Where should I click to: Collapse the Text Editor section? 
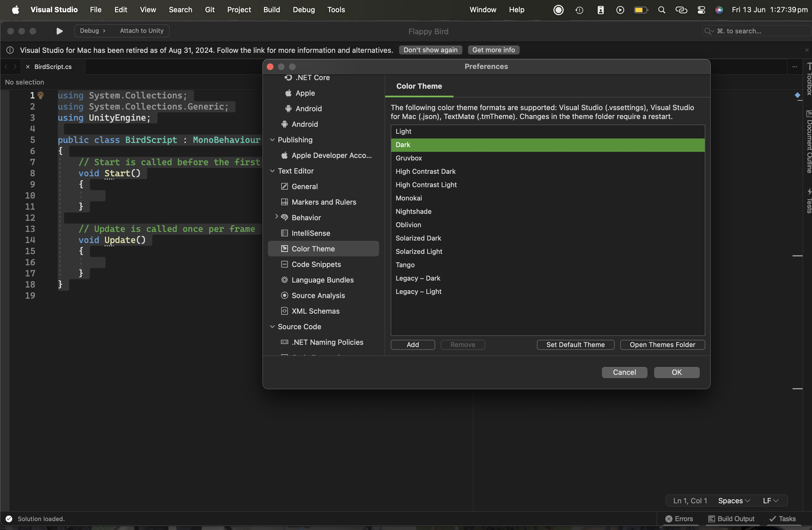272,171
